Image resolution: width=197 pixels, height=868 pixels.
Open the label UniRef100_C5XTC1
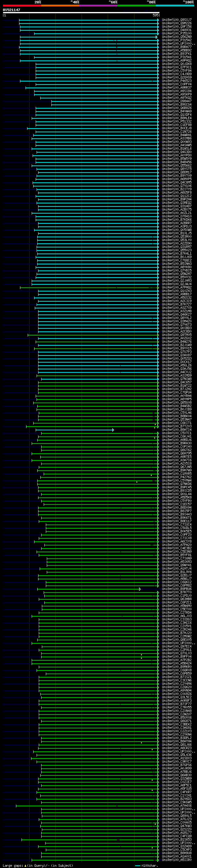[x=177, y=433]
